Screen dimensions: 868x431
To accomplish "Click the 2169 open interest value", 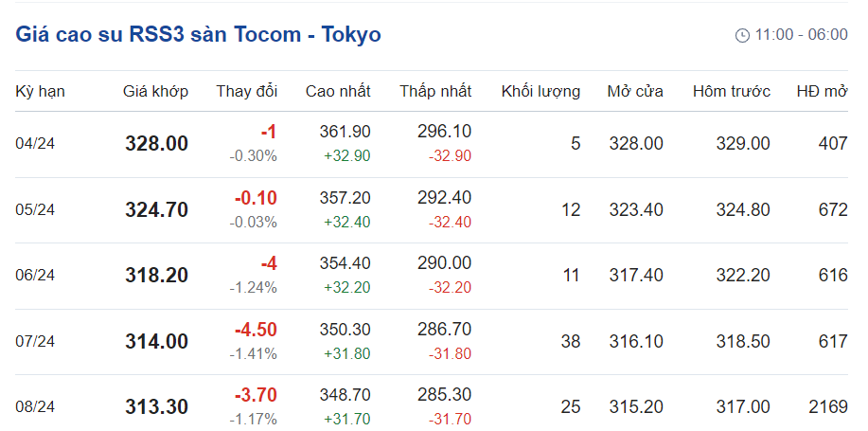I will click(x=828, y=407).
